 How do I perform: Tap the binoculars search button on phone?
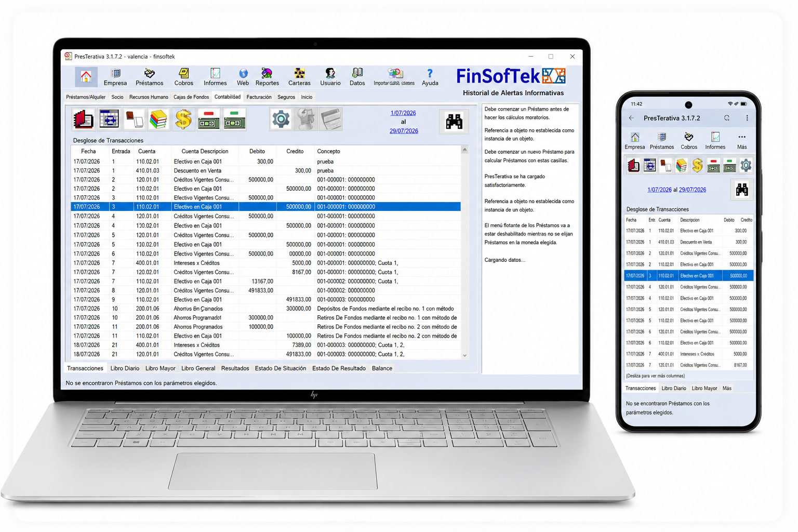(x=742, y=190)
